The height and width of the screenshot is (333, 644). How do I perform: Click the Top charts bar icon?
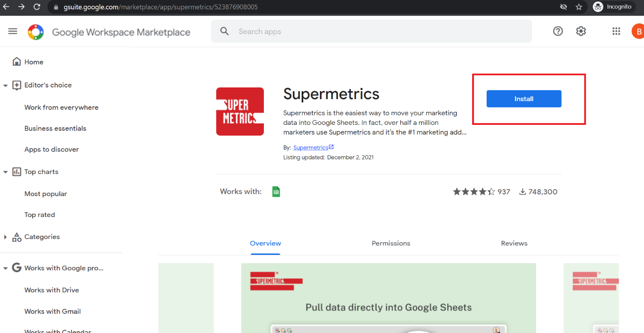[x=17, y=172]
